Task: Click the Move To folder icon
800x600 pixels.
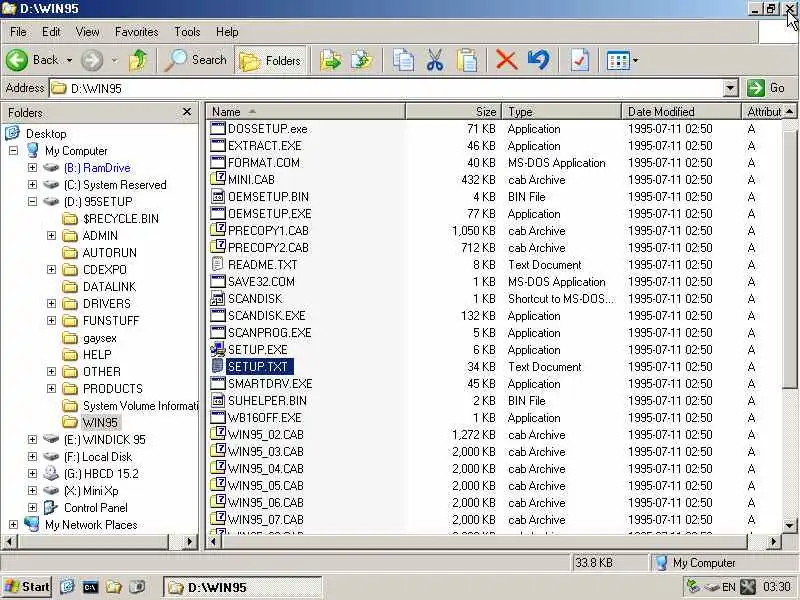Action: (331, 61)
